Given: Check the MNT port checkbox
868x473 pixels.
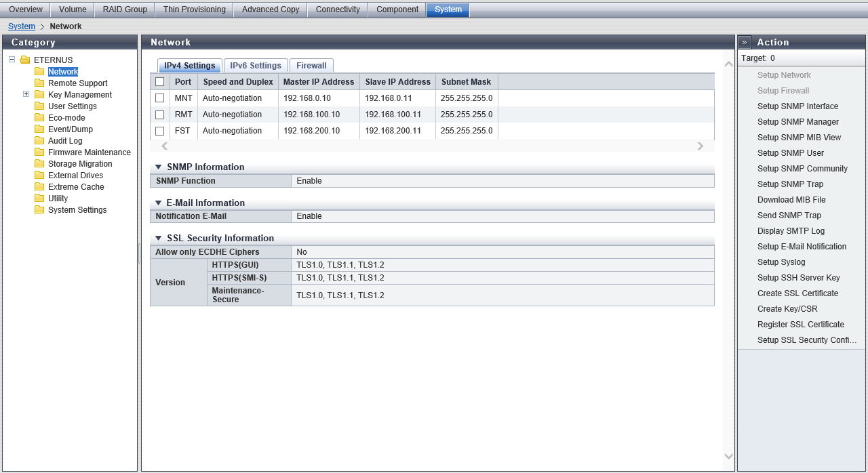Looking at the screenshot, I should [x=160, y=98].
